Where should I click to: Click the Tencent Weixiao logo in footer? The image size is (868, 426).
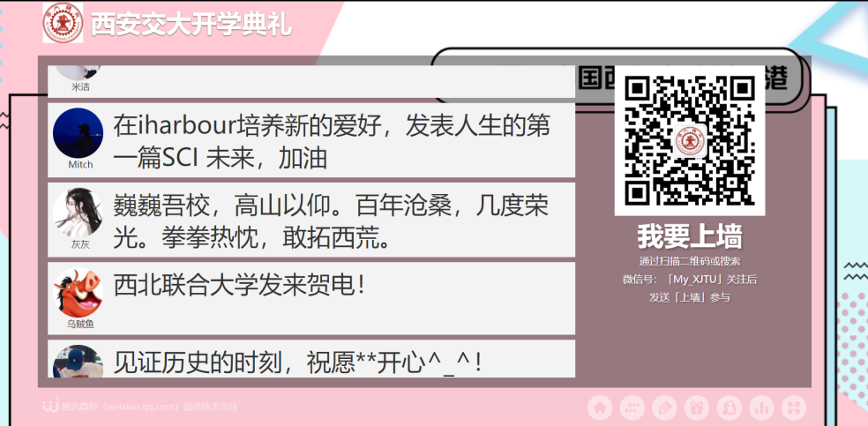pos(51,406)
